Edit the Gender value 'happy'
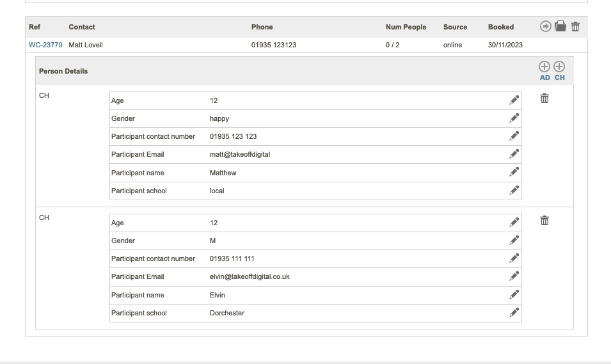611x364 pixels. [x=514, y=118]
